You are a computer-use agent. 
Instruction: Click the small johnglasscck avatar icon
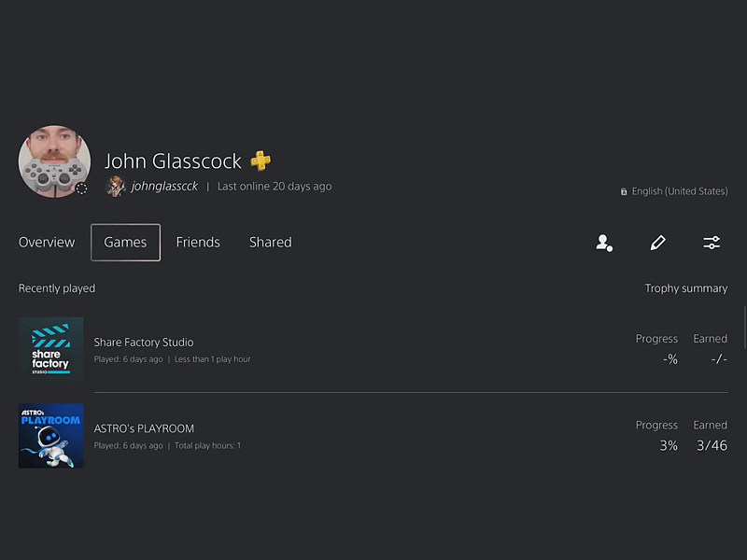(115, 186)
